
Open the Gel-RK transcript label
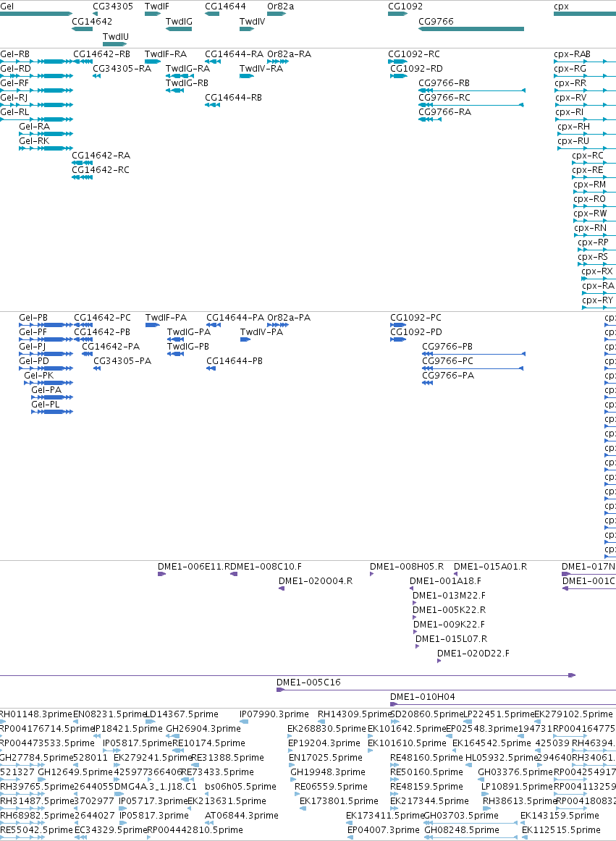pyautogui.click(x=34, y=141)
